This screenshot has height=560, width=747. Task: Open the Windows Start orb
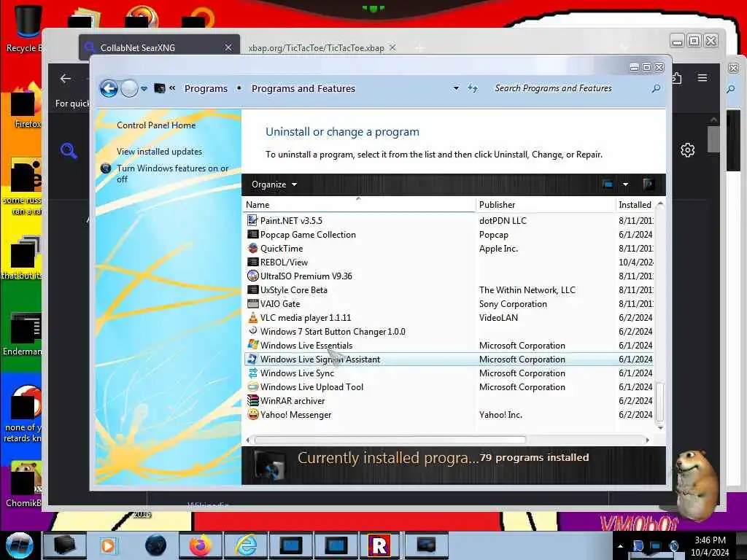[x=19, y=545]
